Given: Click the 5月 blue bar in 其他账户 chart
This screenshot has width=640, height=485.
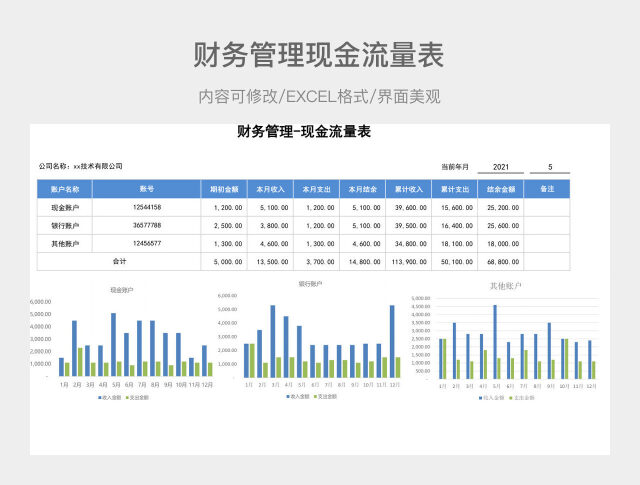Looking at the screenshot, I should coord(495,342).
